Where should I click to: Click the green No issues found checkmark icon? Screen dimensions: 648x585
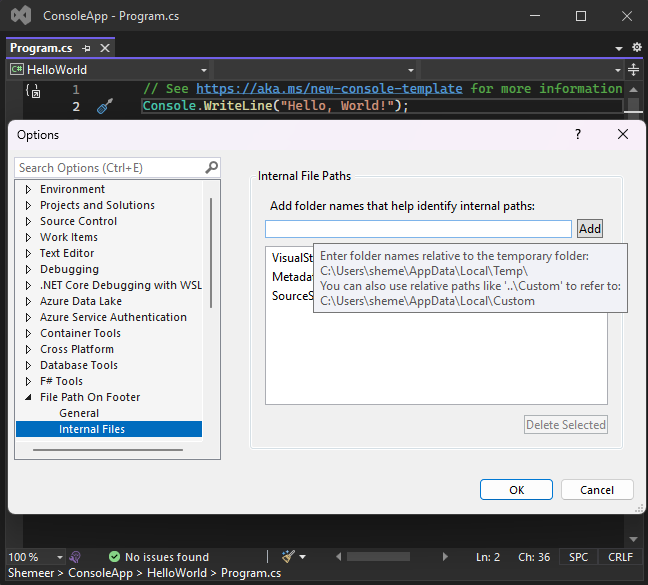pyautogui.click(x=115, y=557)
